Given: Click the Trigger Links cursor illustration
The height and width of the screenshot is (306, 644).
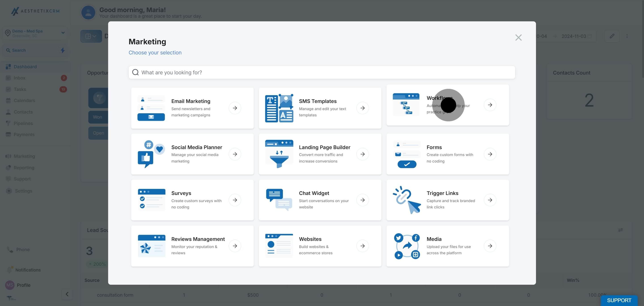Looking at the screenshot, I should coord(407,200).
